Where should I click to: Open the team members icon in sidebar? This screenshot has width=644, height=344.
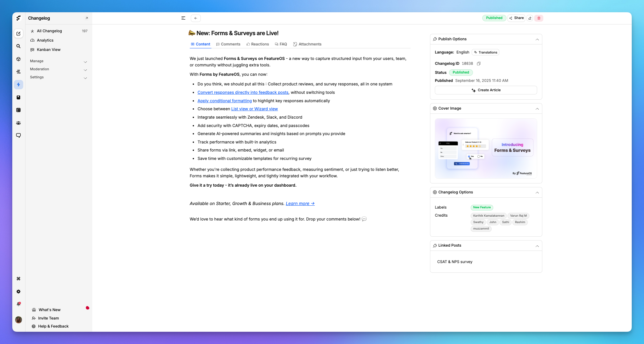(x=18, y=123)
